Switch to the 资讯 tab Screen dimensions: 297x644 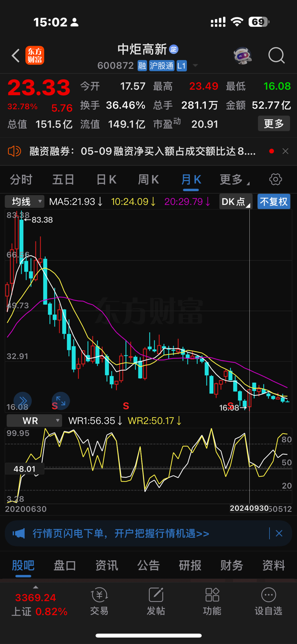point(107,565)
